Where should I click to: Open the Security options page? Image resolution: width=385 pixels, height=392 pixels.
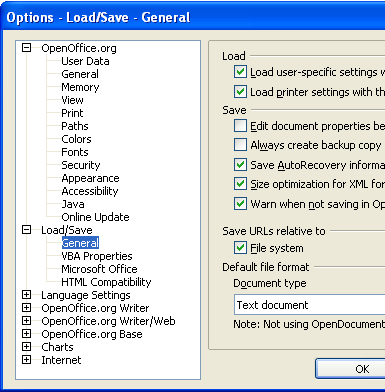coord(81,165)
